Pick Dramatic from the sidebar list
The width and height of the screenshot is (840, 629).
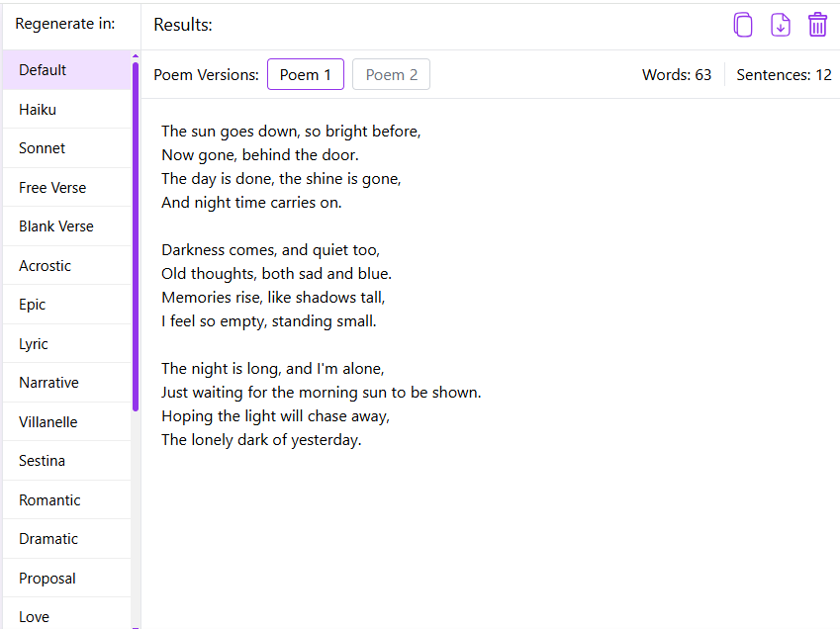point(67,539)
